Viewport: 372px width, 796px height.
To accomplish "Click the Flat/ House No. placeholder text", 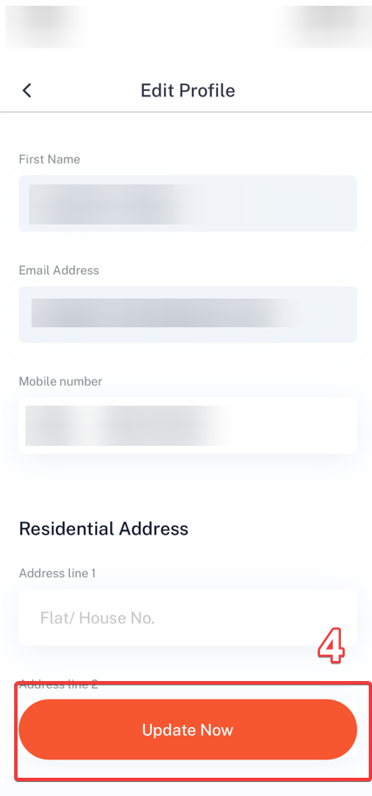I will tap(97, 618).
